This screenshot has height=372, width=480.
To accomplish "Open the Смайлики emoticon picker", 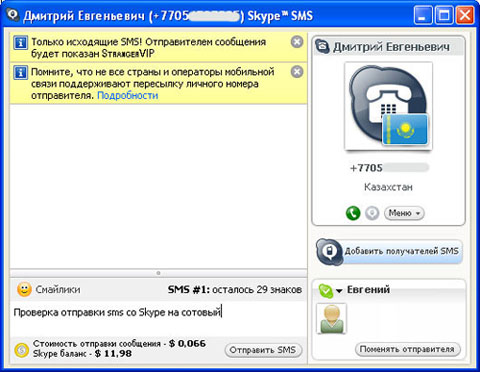I will click(49, 289).
